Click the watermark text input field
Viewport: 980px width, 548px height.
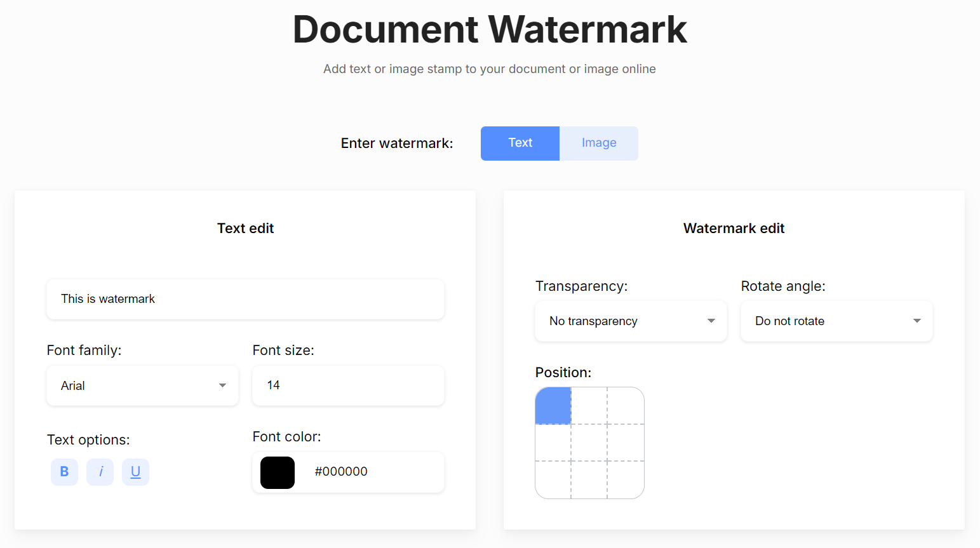pyautogui.click(x=245, y=299)
